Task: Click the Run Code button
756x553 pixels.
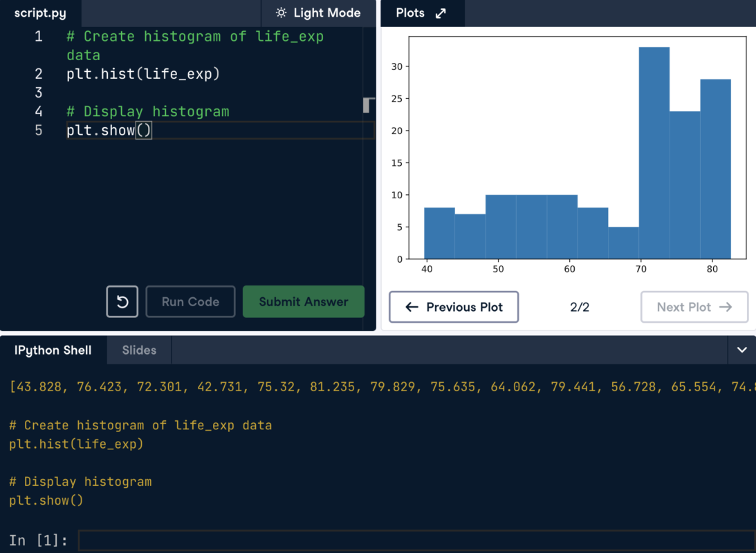Action: [190, 302]
